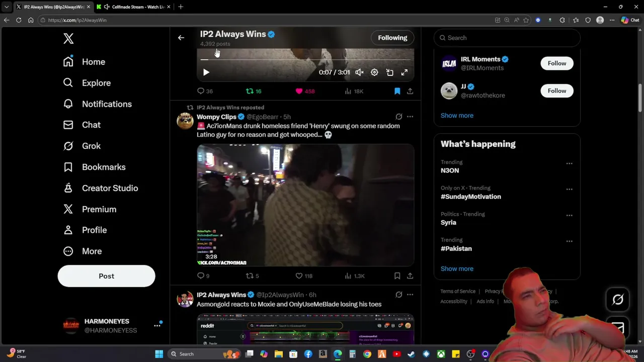Show more trending topics
This screenshot has width=644, height=362.
pos(457,268)
